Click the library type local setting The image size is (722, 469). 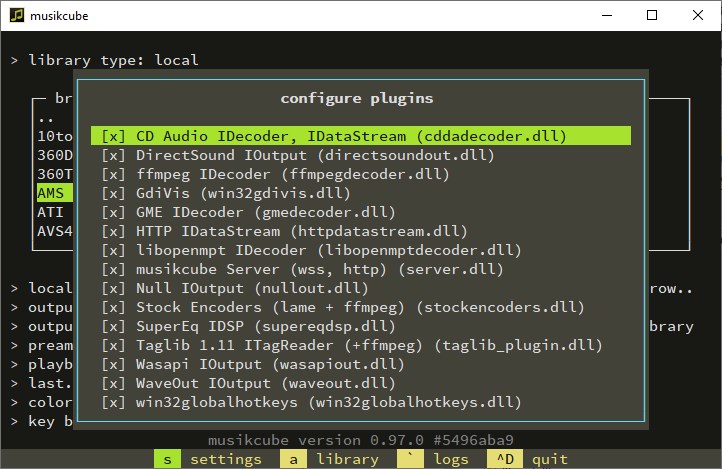click(113, 60)
